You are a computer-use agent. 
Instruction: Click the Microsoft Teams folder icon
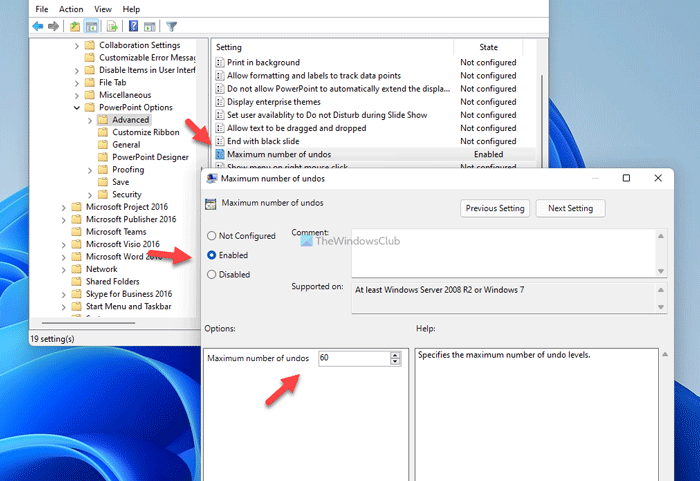click(77, 232)
